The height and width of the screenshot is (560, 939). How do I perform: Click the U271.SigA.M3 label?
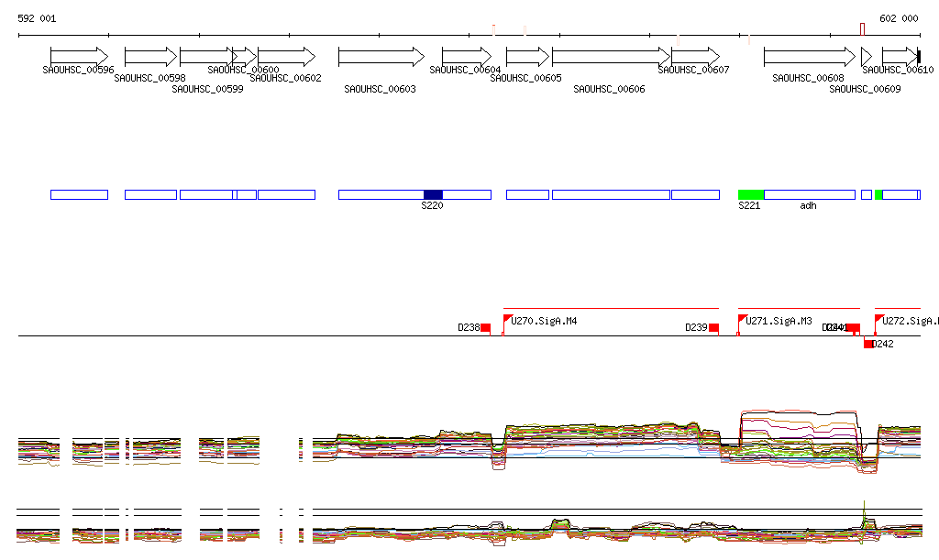779,322
